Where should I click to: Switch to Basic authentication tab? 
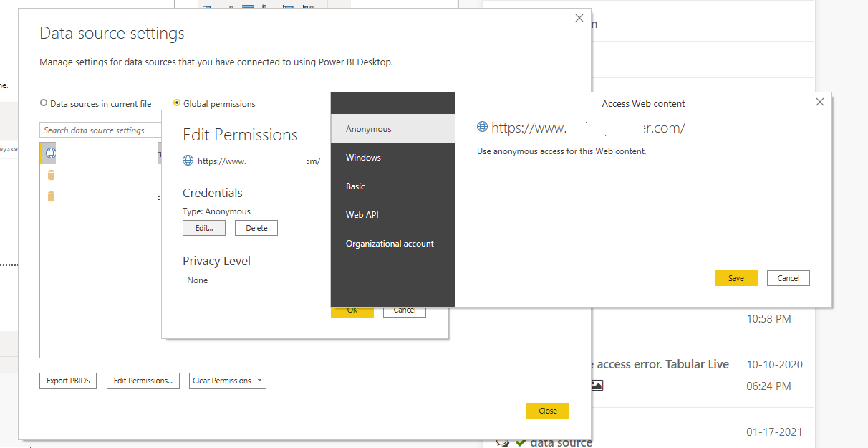point(393,186)
